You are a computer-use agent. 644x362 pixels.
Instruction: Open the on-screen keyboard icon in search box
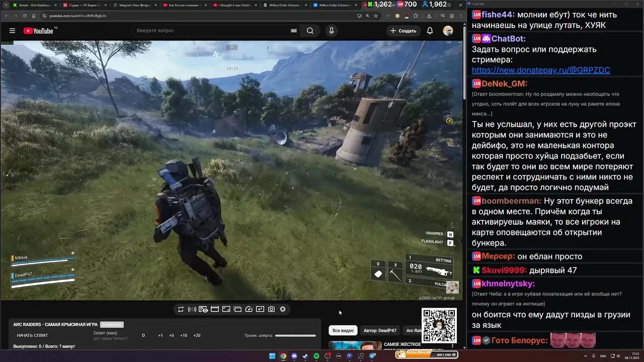coord(294,31)
